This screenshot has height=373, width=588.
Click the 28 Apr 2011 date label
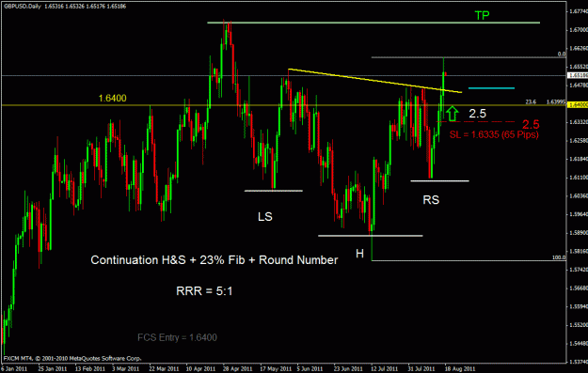pos(238,369)
